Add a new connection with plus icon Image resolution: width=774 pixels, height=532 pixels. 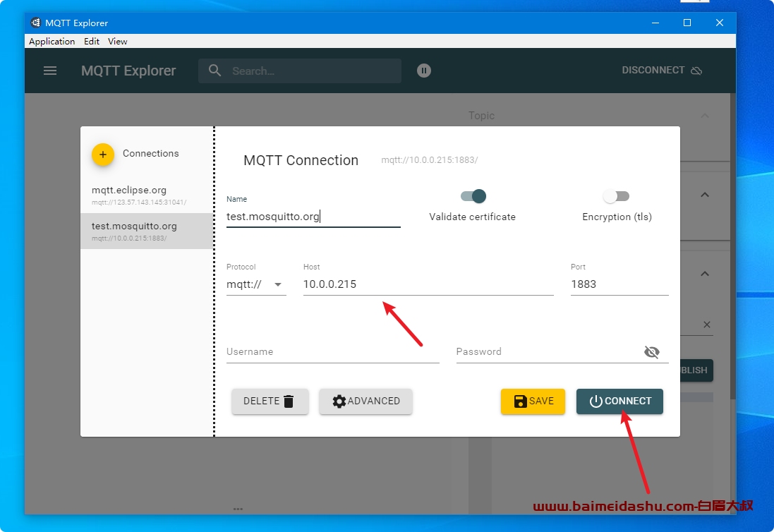103,155
